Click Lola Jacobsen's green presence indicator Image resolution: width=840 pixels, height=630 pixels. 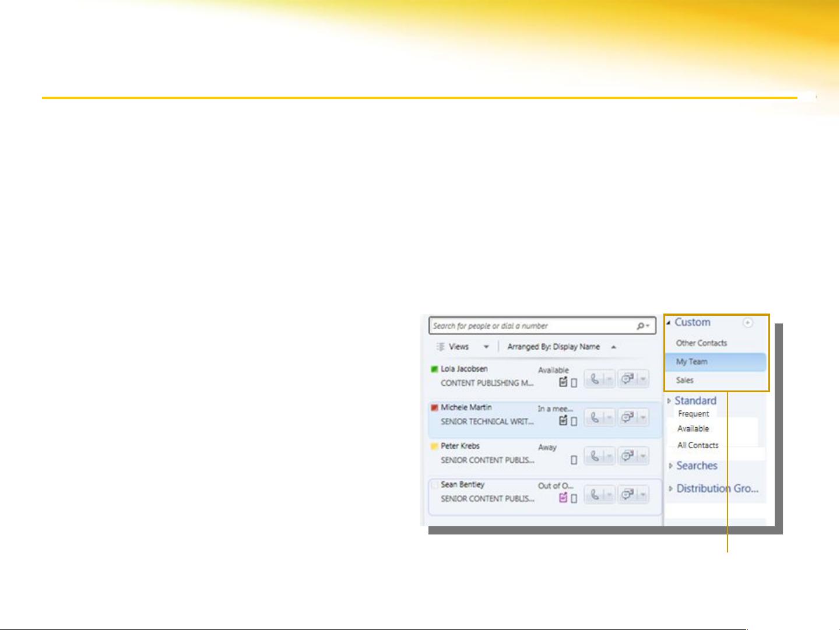(x=434, y=369)
